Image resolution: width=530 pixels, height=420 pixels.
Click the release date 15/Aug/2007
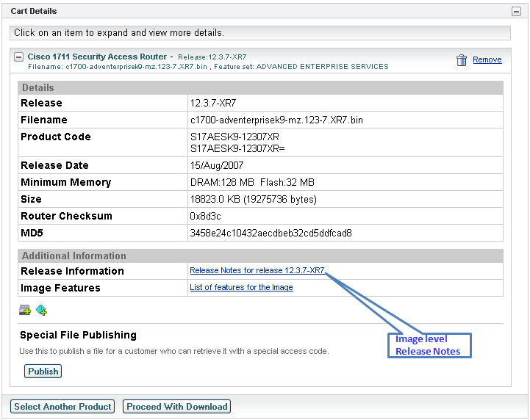[x=217, y=165]
